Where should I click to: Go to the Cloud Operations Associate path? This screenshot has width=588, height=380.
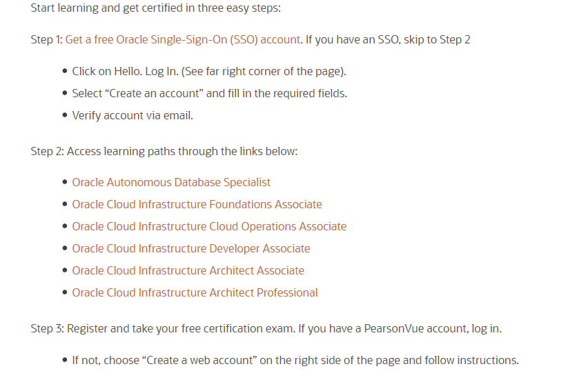tap(209, 226)
